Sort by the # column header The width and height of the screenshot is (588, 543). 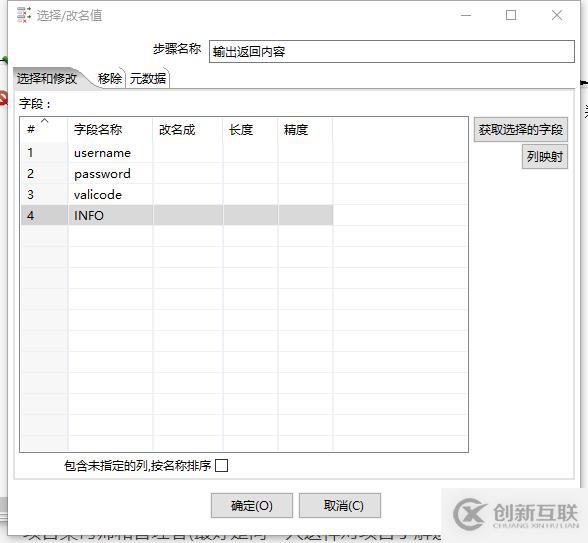44,130
